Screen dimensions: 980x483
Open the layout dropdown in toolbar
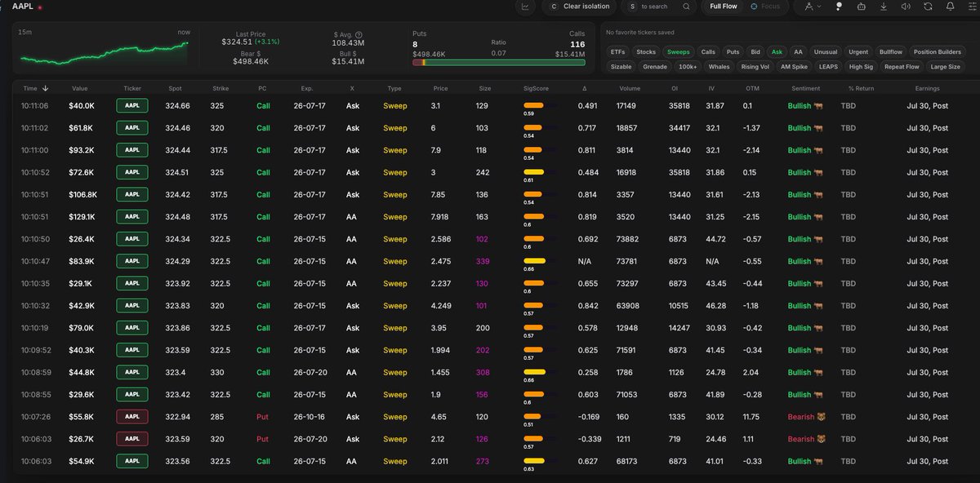coord(813,7)
